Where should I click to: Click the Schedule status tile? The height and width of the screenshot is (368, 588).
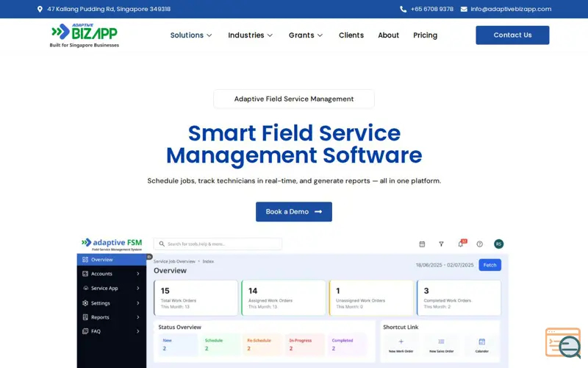tap(220, 344)
